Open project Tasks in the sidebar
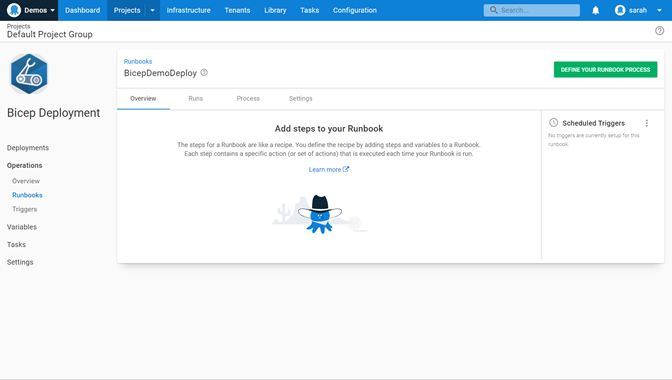The height and width of the screenshot is (380, 672). [16, 245]
